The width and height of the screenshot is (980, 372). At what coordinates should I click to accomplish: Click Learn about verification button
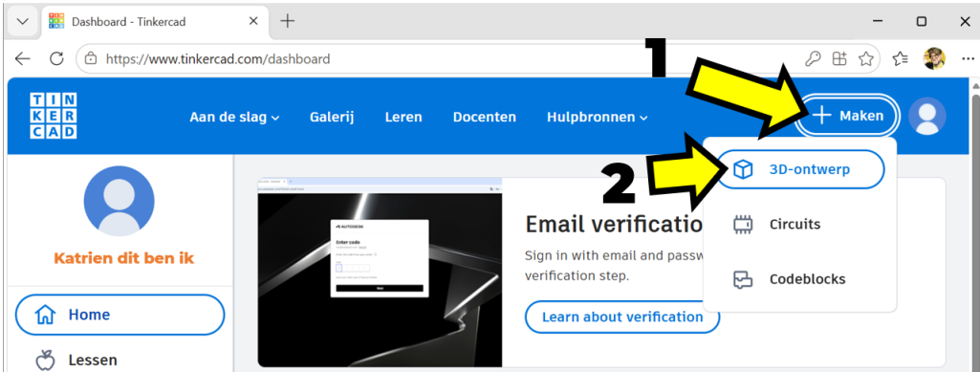622,317
